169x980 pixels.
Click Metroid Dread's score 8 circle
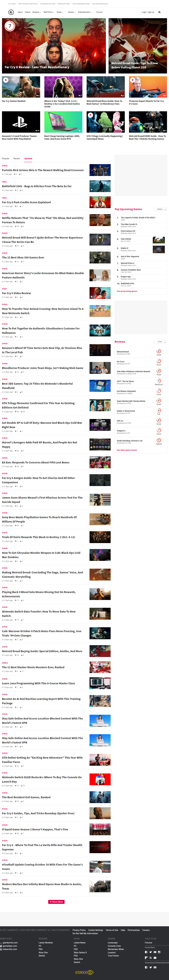point(159,351)
